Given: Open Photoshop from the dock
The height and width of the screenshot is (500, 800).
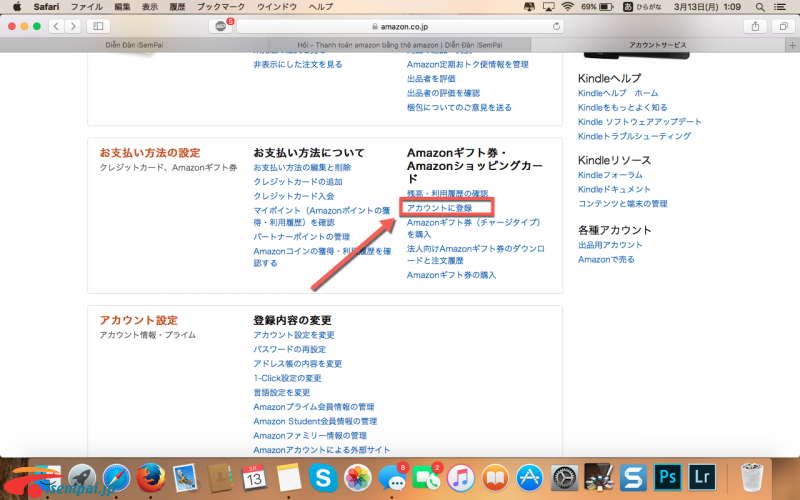Looking at the screenshot, I should click(x=667, y=478).
